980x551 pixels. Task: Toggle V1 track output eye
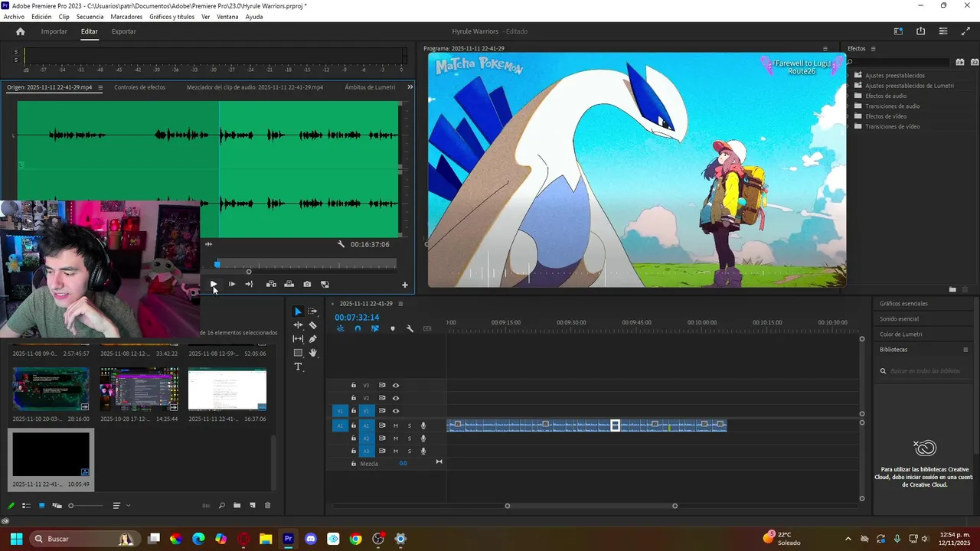click(x=396, y=411)
